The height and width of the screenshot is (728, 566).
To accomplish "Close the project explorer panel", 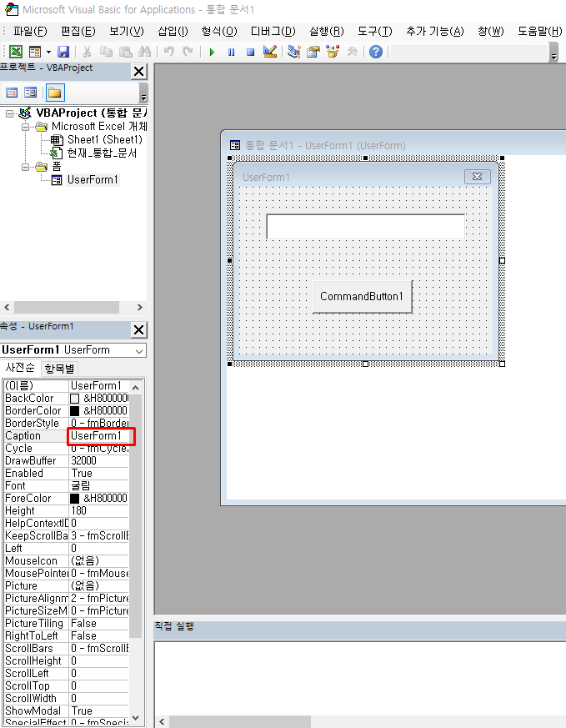I will pos(138,72).
